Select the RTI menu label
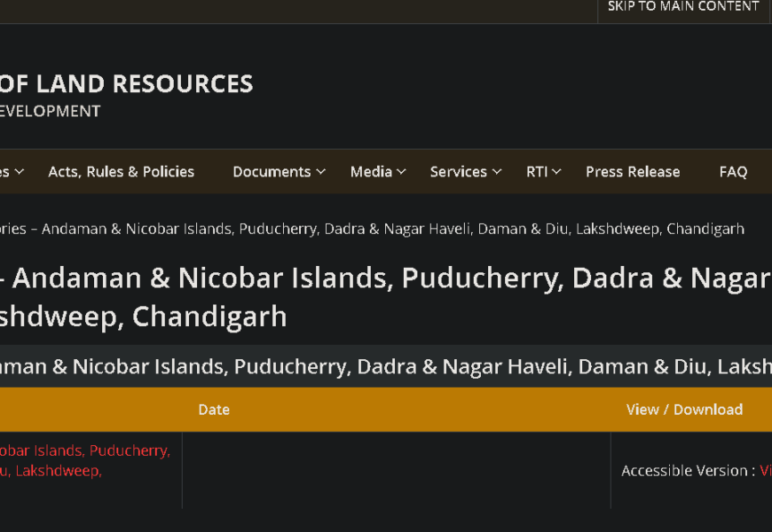 536,172
